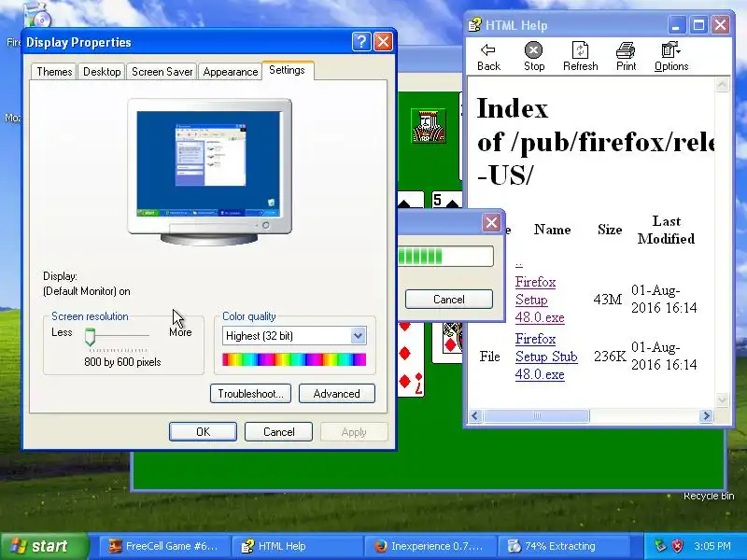Switch to FreeCell Game in taskbar
The image size is (747, 560).
(x=163, y=546)
